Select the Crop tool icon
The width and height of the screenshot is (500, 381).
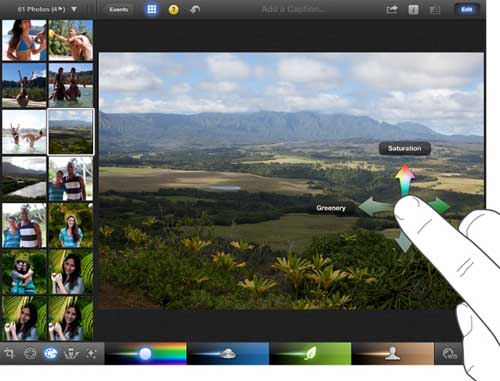coord(9,353)
